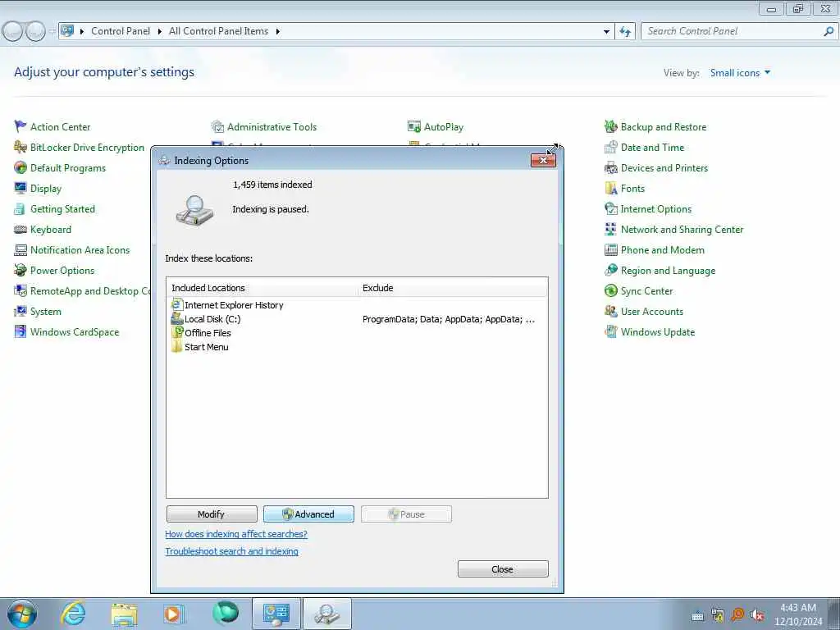Select Offline Files location row
The image size is (840, 630).
click(x=358, y=333)
